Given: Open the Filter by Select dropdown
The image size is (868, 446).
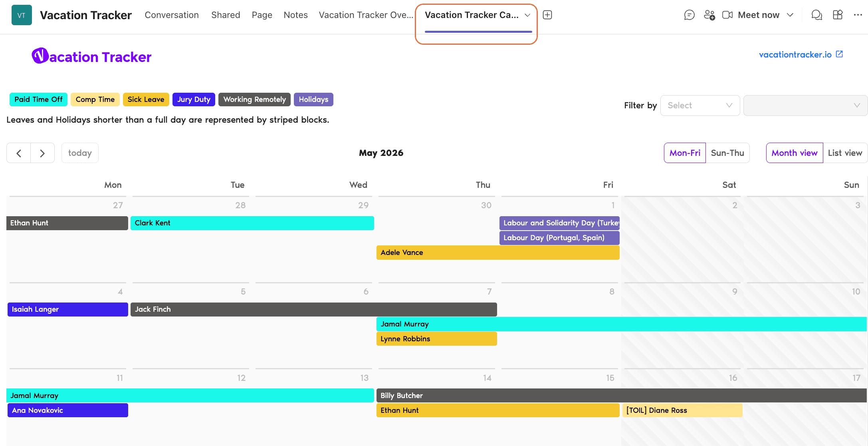Looking at the screenshot, I should (700, 106).
